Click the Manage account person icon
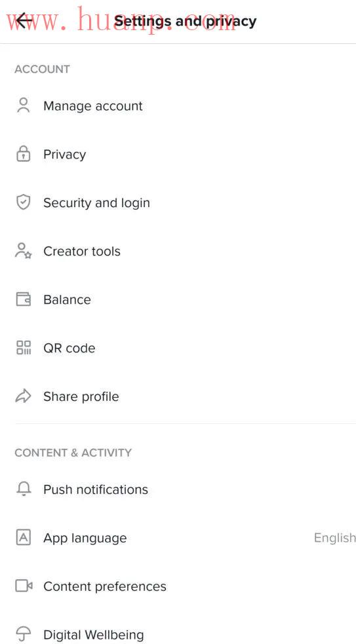356x644 pixels. coord(24,105)
